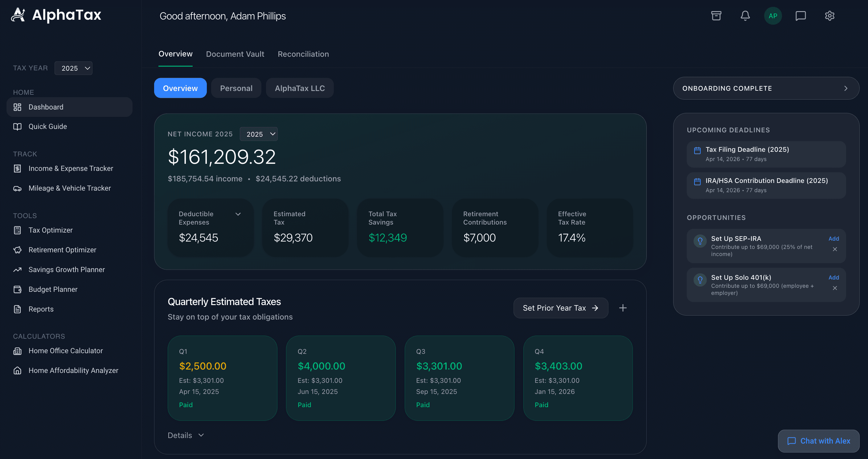This screenshot has width=868, height=459.
Task: Open the Tax Year dropdown in sidebar
Action: pos(73,68)
